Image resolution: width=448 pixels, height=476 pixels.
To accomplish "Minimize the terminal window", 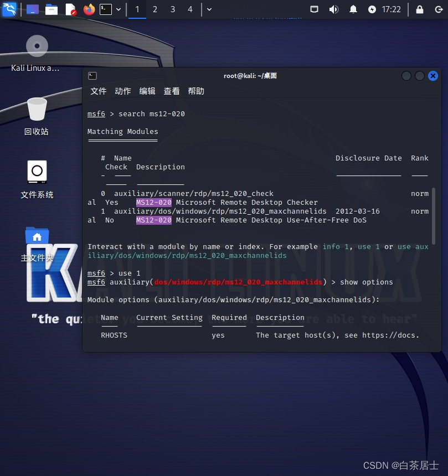I will (x=406, y=76).
